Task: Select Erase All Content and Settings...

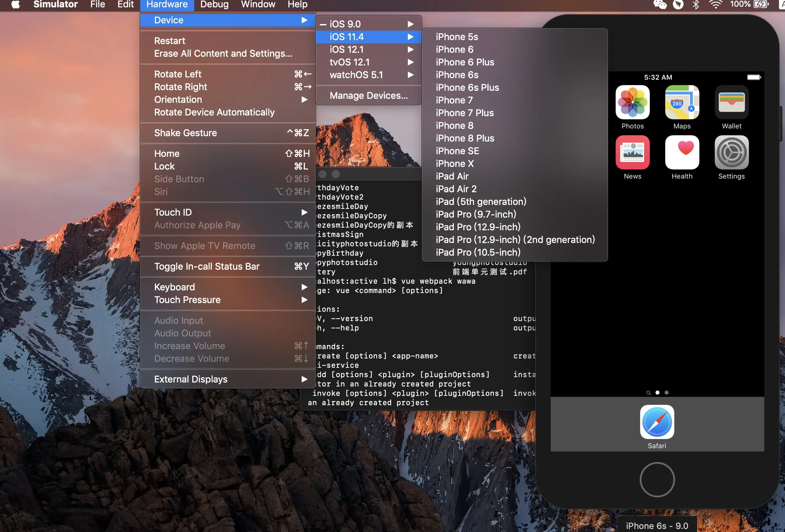Action: click(x=223, y=53)
